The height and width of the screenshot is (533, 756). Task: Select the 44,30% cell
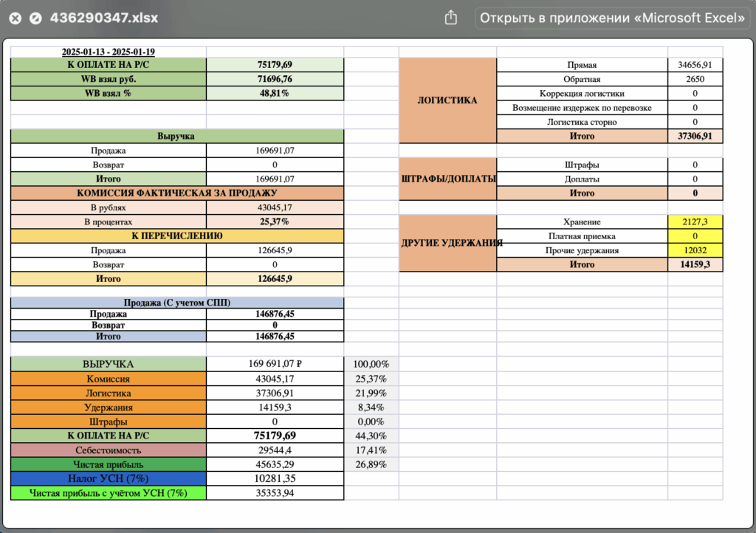371,436
